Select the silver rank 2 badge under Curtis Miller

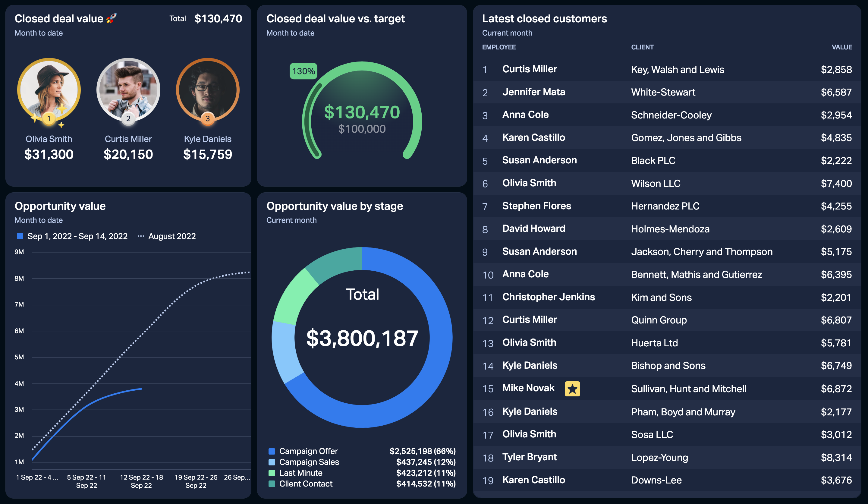point(128,119)
